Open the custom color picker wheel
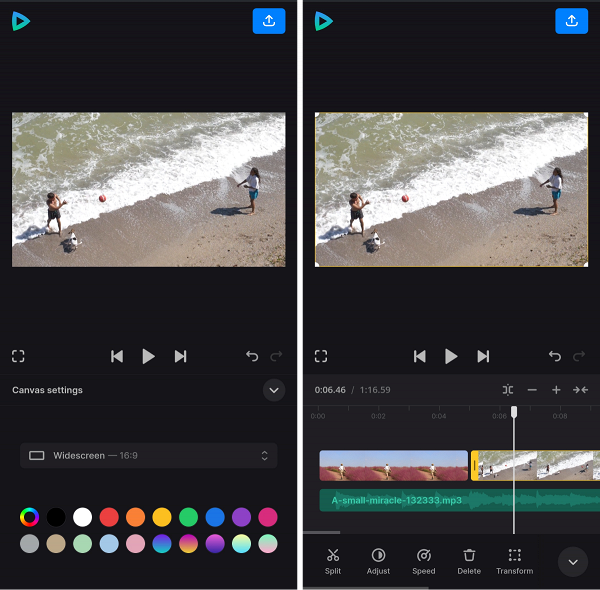The image size is (600, 590). click(29, 517)
